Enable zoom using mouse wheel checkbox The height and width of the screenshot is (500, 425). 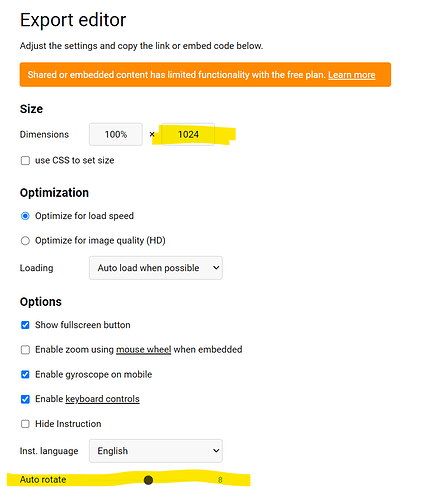pos(25,350)
